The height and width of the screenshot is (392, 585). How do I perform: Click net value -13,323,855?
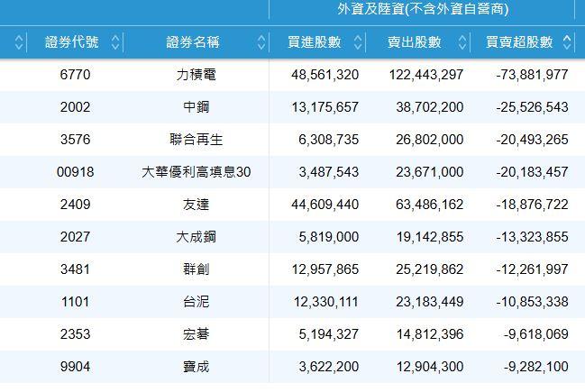[532, 237]
